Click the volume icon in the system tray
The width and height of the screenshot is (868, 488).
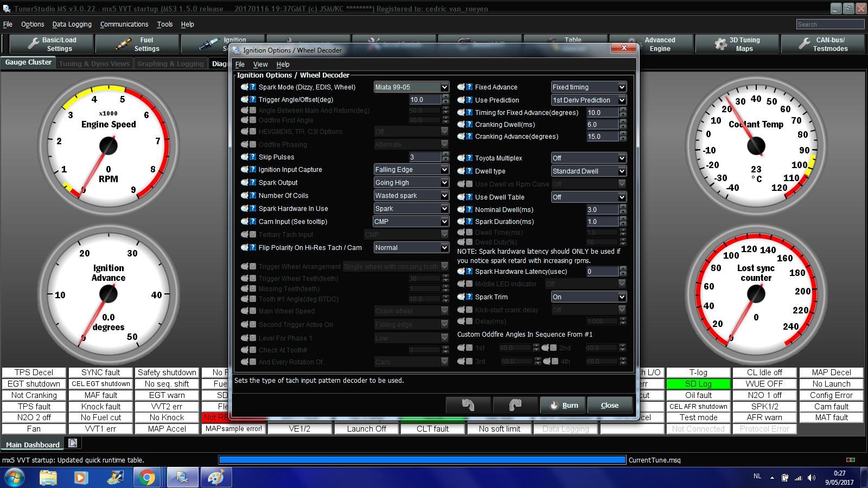812,478
